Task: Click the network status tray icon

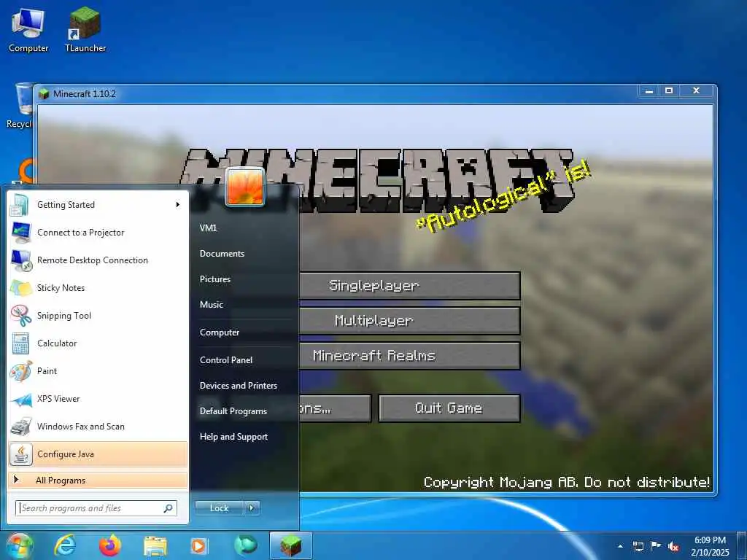Action: 638,546
